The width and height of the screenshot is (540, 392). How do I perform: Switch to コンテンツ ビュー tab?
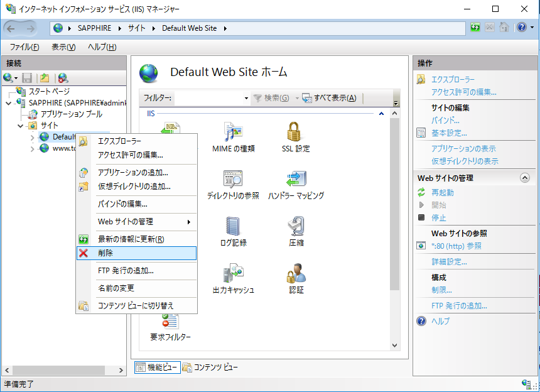pos(210,367)
